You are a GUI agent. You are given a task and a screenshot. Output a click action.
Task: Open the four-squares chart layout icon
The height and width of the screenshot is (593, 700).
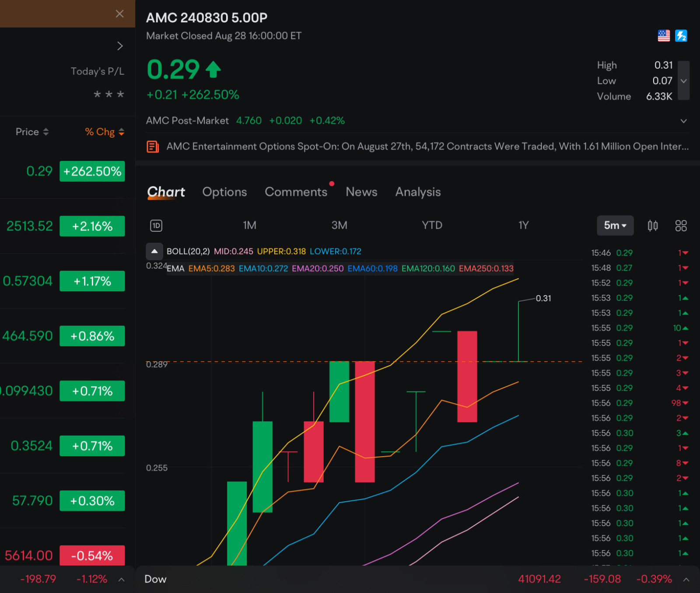681,226
